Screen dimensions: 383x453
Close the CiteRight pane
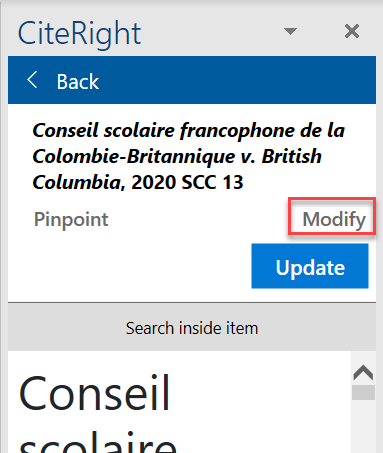pos(352,31)
